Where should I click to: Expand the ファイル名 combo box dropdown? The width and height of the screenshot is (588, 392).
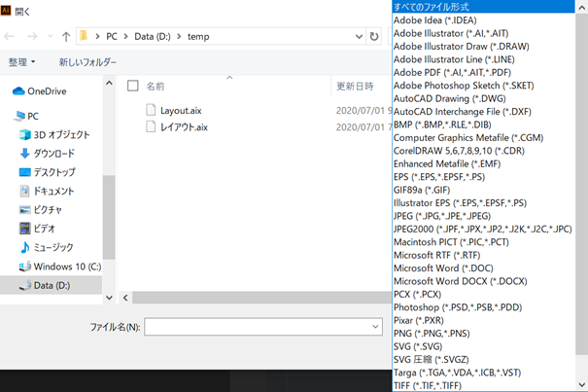(x=375, y=327)
